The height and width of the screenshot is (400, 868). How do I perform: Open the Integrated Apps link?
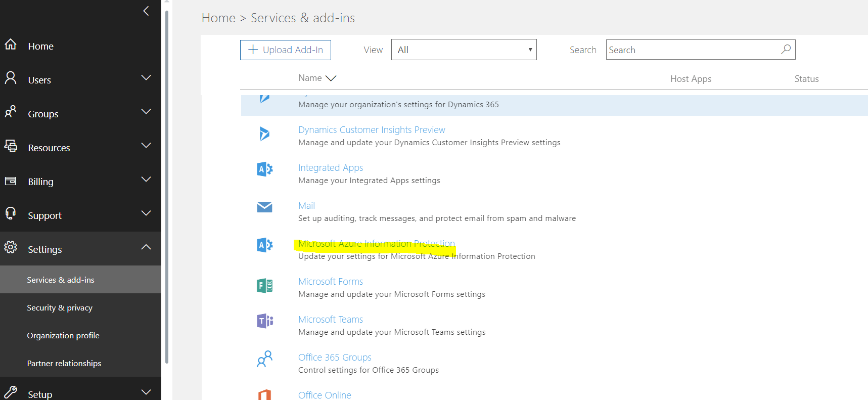(331, 168)
